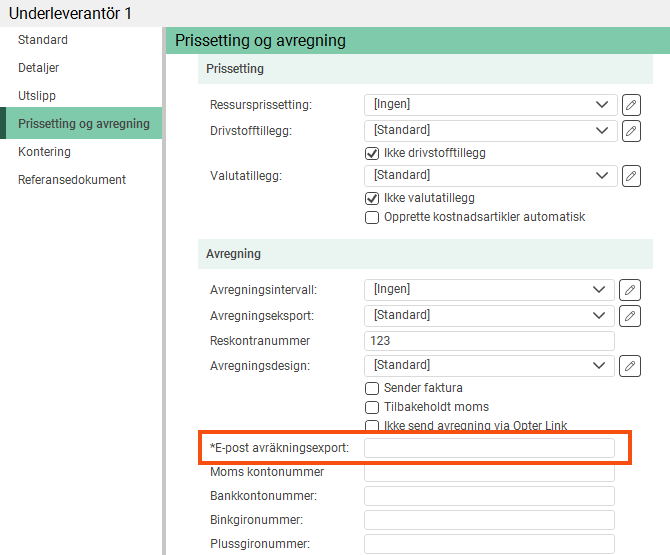Click edit pencil icon beside Drivstofftillegg

tap(630, 130)
